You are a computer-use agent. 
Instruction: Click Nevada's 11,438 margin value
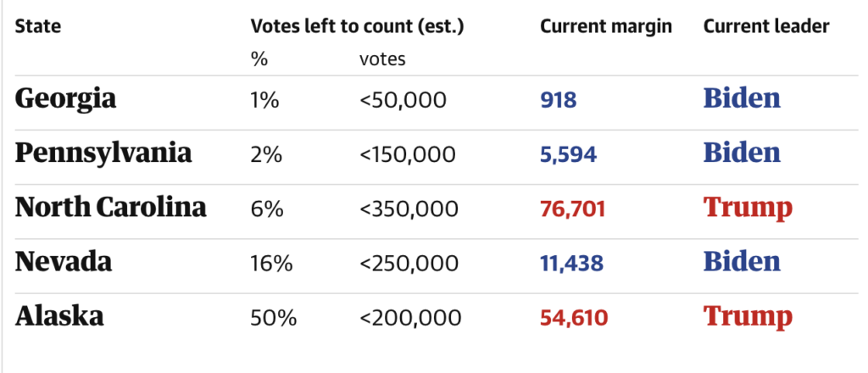[571, 263]
